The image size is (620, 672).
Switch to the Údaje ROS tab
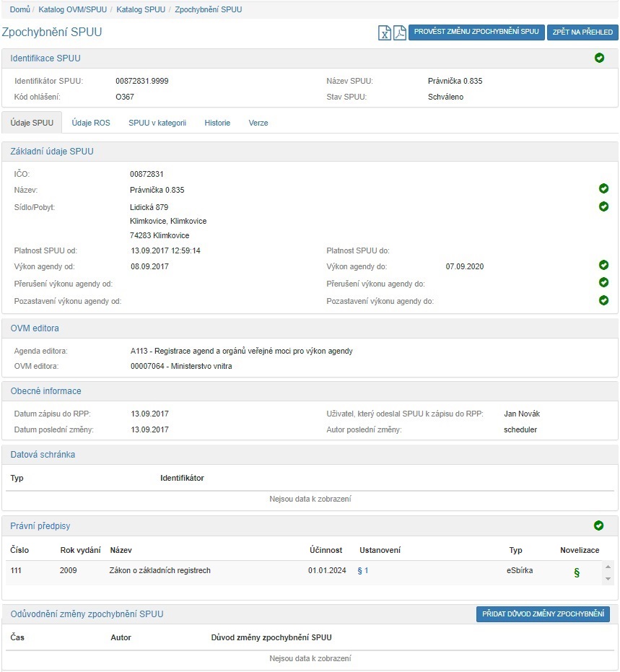91,123
